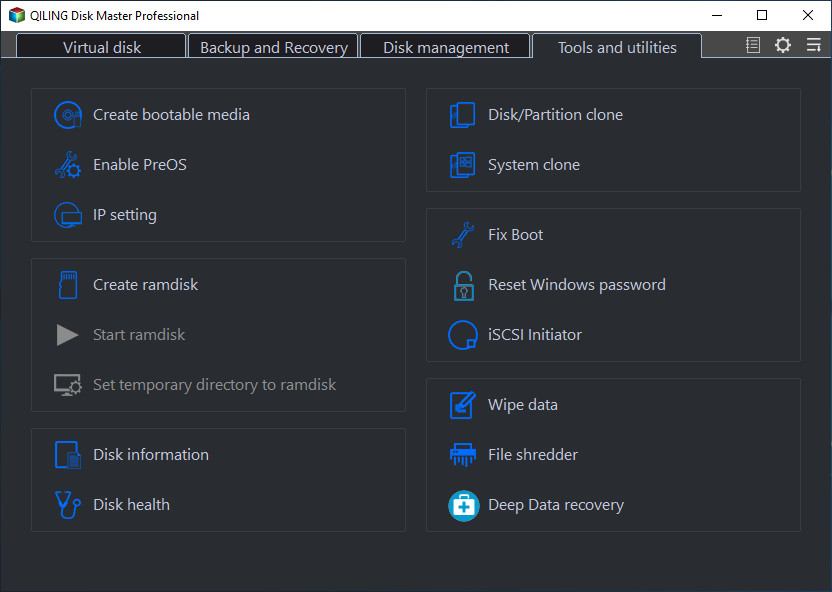Click Set temporary directory to ramdisk text
This screenshot has height=592, width=832.
(214, 385)
